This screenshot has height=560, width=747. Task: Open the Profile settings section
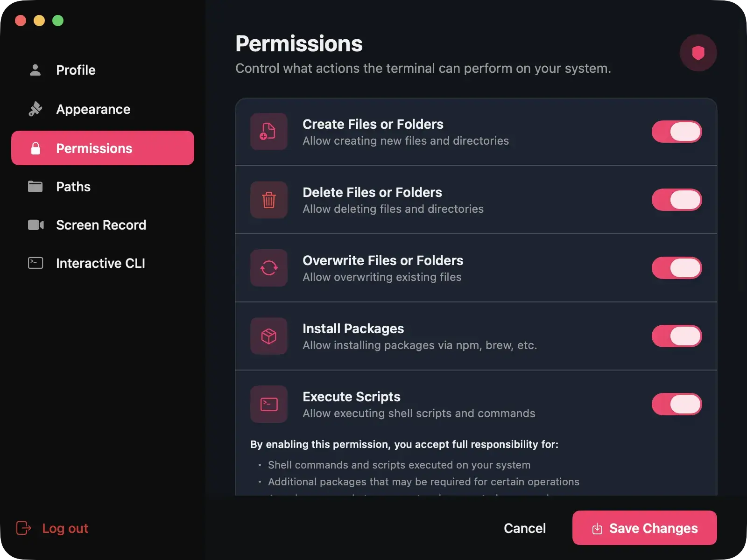click(x=76, y=70)
